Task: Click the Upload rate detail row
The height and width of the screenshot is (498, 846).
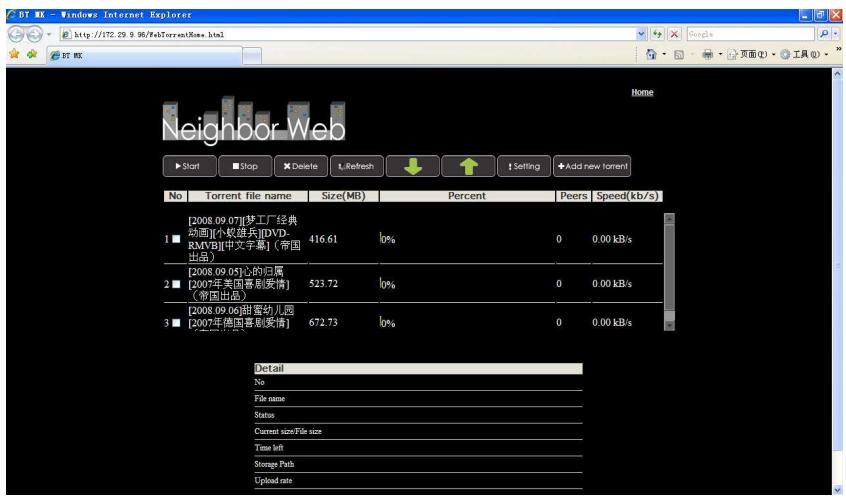Action: pyautogui.click(x=418, y=480)
